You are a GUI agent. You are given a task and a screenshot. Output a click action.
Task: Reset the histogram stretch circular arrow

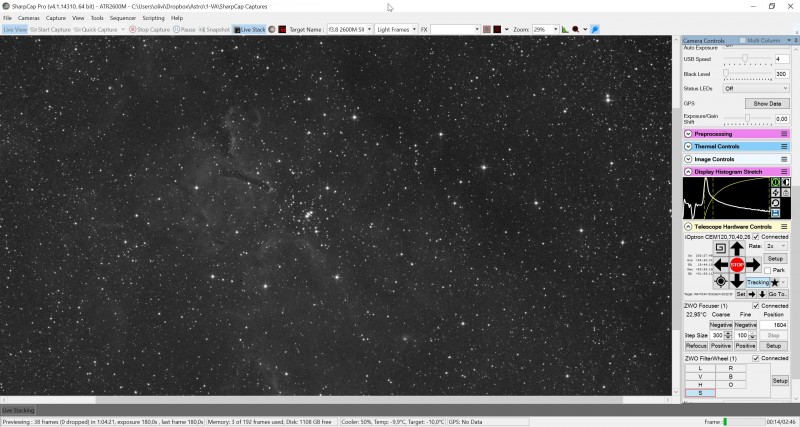pyautogui.click(x=776, y=203)
